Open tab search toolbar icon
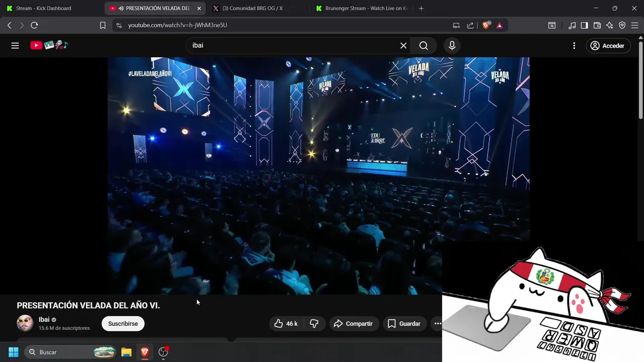644x362 pixels. [552, 25]
